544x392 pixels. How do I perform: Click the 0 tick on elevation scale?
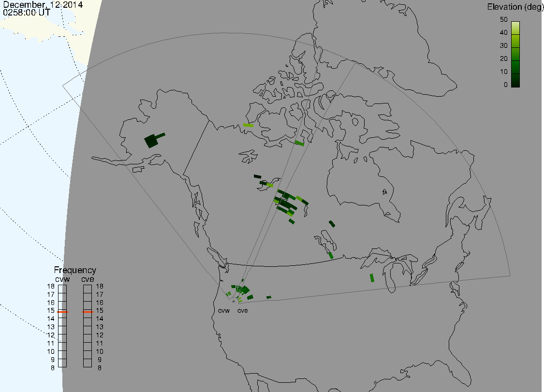click(505, 85)
